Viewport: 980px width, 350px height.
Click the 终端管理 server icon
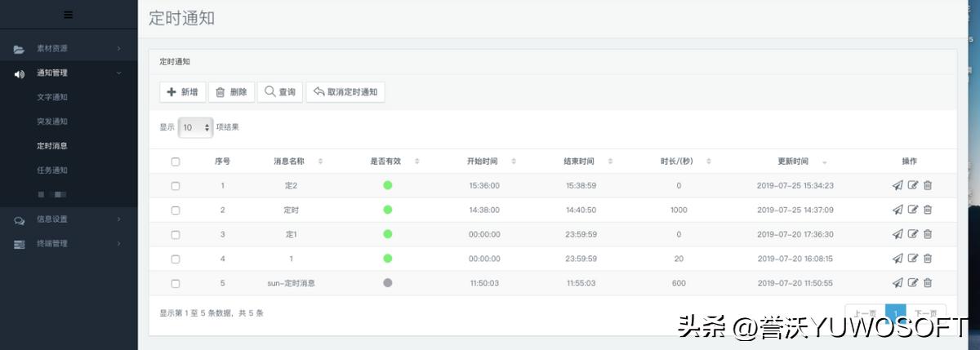click(19, 244)
